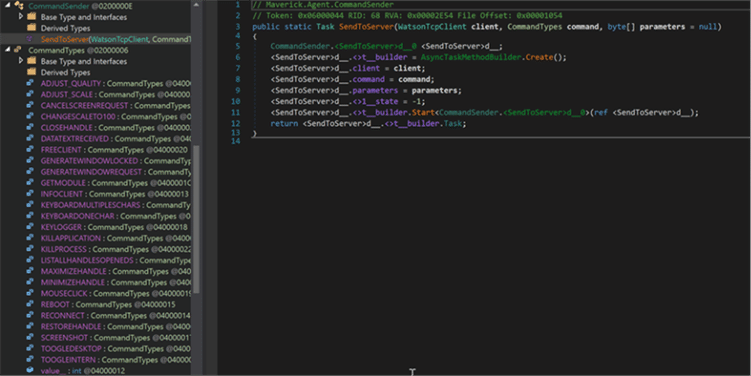
Task: Click the tree panel vertical scrollbar thumb
Action: tap(196, 218)
